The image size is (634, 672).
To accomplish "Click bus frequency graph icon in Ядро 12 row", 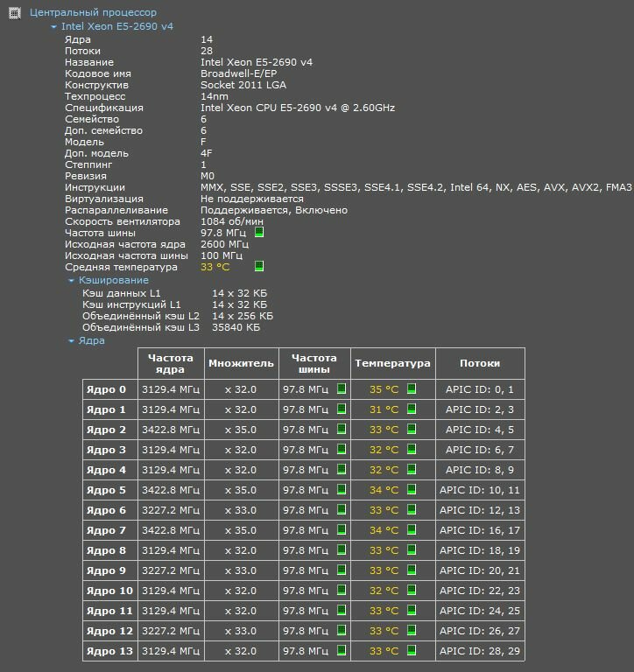I will (342, 630).
